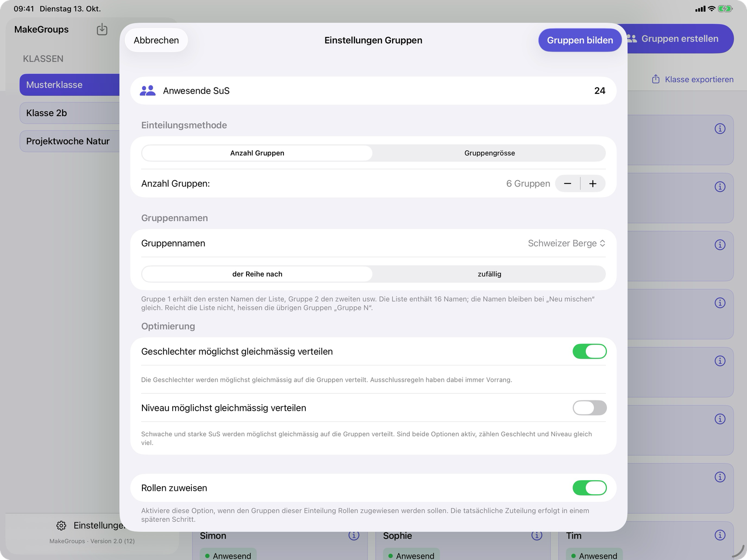The width and height of the screenshot is (747, 560).
Task: Tap the Klasse exportieren share icon
Action: [656, 79]
